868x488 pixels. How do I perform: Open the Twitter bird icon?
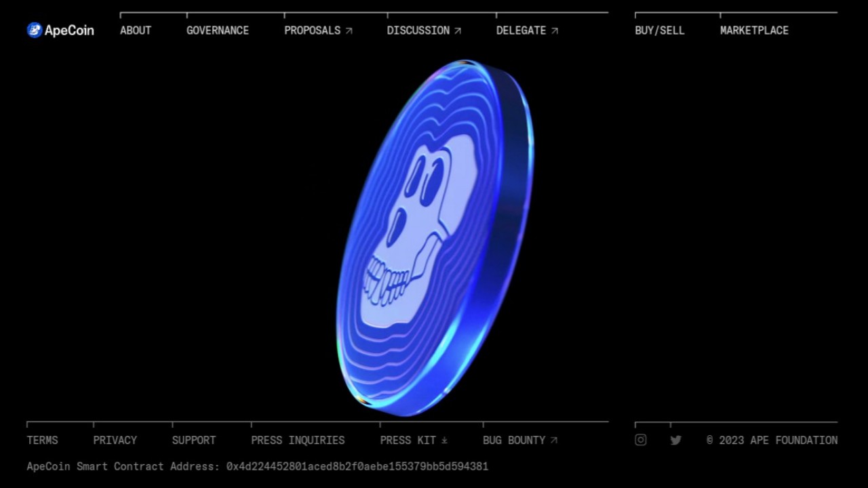[675, 440]
